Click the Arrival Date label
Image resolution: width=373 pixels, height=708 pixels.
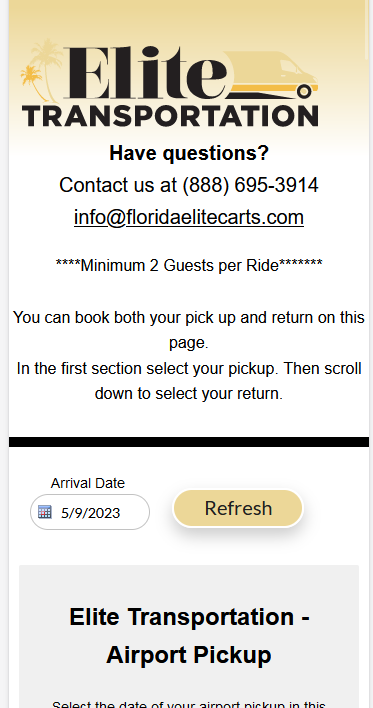click(x=88, y=483)
